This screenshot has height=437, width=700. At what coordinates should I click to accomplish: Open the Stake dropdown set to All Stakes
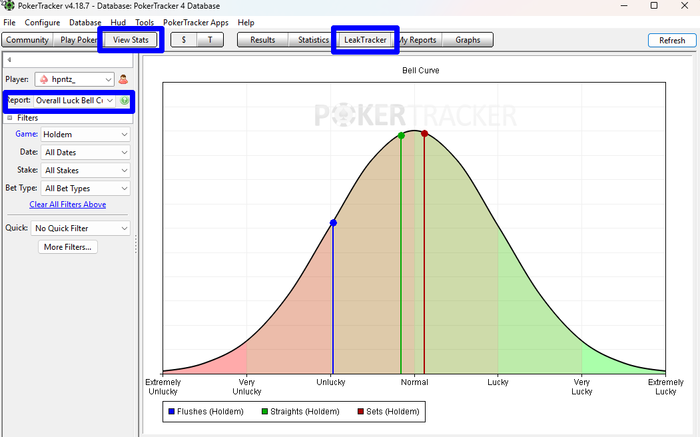pos(85,170)
